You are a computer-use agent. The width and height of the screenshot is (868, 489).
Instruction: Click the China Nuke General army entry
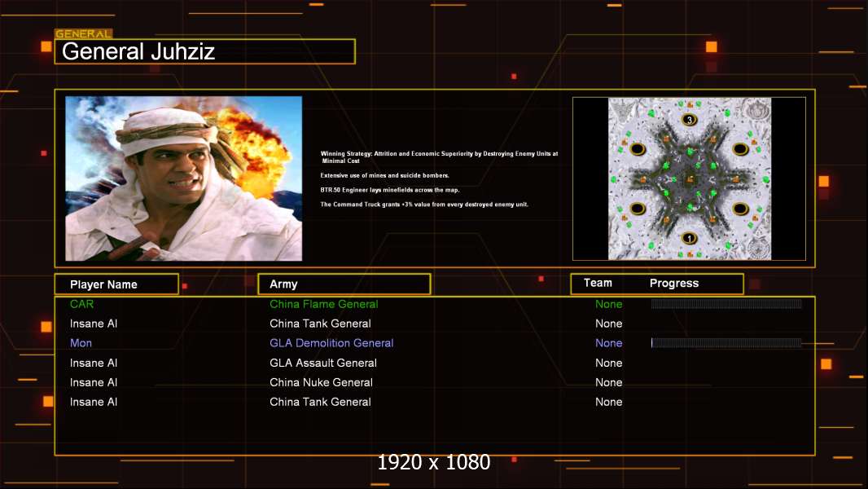pyautogui.click(x=321, y=382)
